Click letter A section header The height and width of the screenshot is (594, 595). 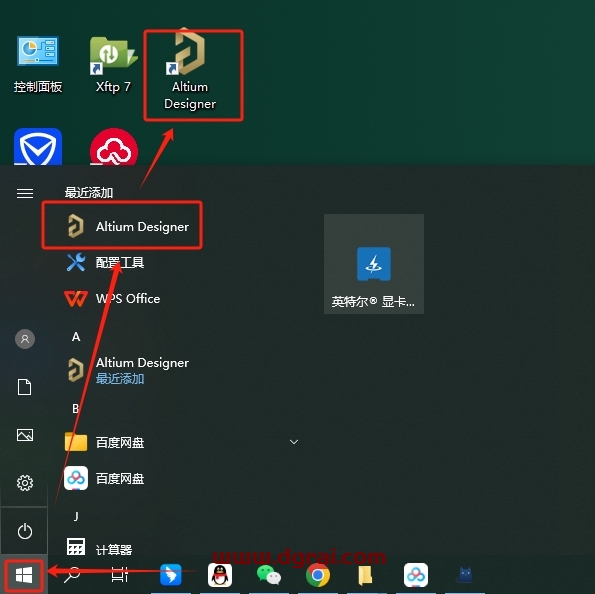pos(76,337)
